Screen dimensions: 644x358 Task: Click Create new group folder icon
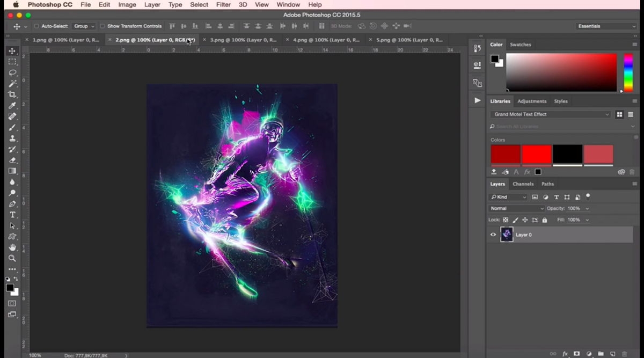pos(601,354)
